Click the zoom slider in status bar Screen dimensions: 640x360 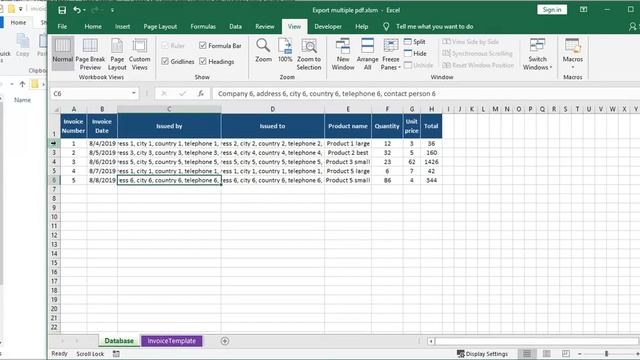coord(607,354)
